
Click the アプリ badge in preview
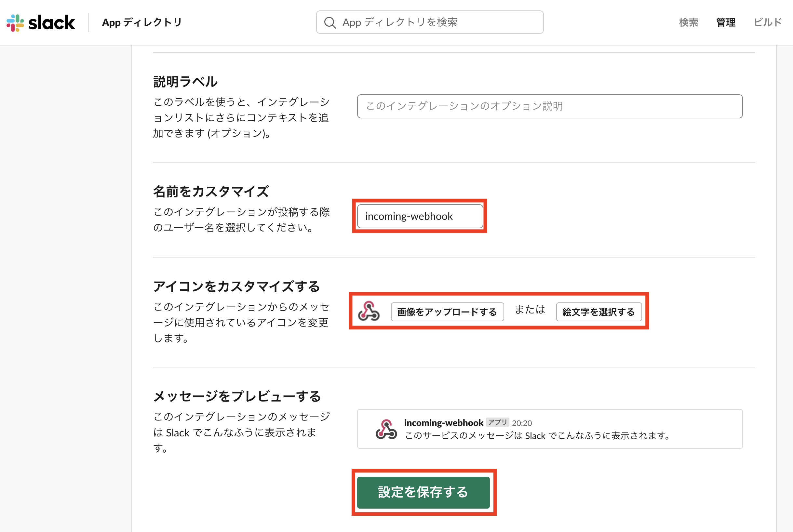pyautogui.click(x=497, y=422)
